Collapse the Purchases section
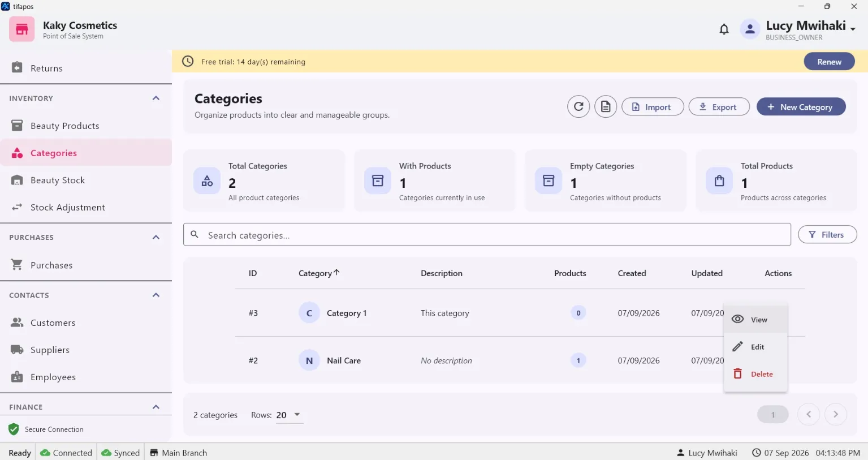 (x=156, y=237)
